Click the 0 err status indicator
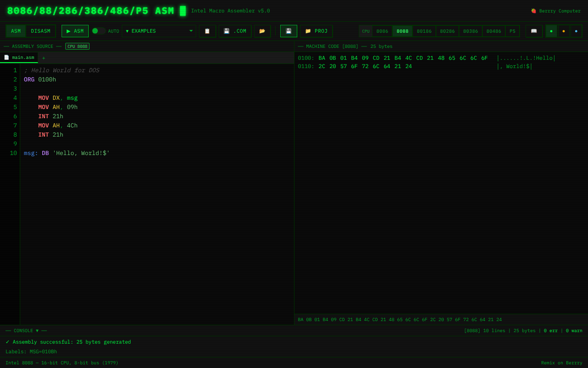The width and height of the screenshot is (588, 368). [x=551, y=331]
